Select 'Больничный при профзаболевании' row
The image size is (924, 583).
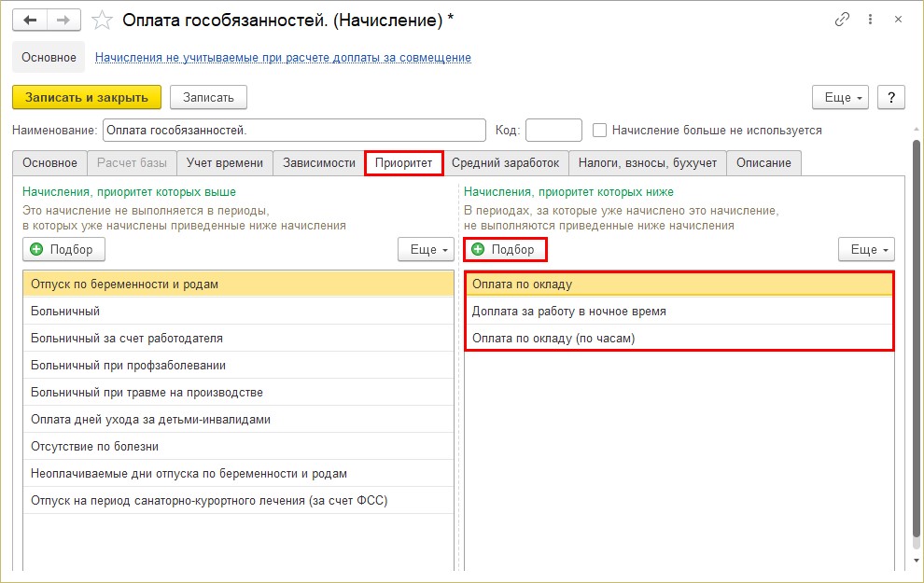tap(238, 365)
